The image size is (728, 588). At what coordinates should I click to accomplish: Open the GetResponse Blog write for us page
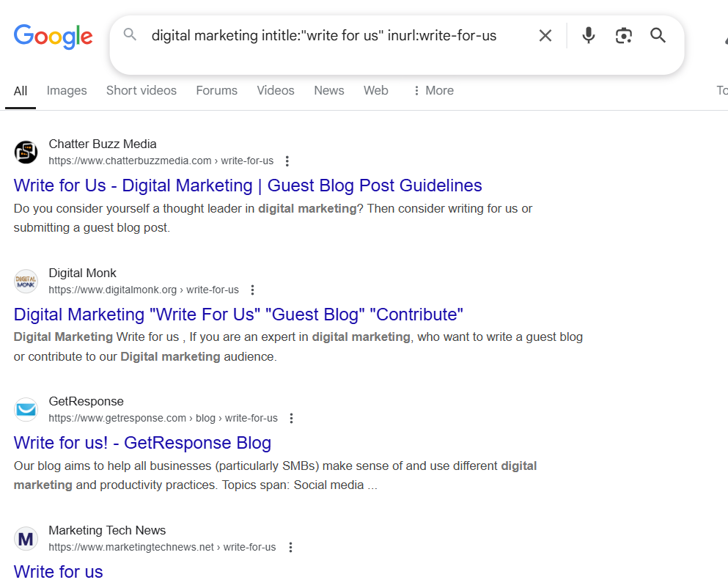pyautogui.click(x=142, y=443)
